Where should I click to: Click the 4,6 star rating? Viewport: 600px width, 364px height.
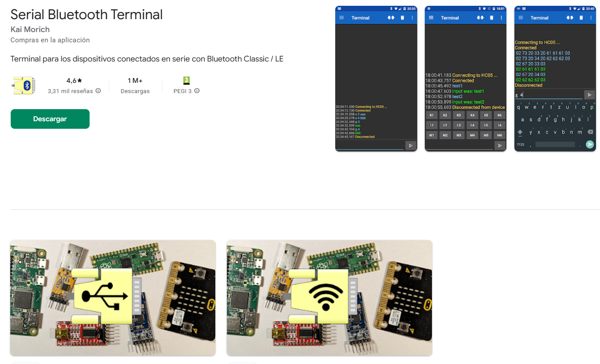tap(74, 81)
